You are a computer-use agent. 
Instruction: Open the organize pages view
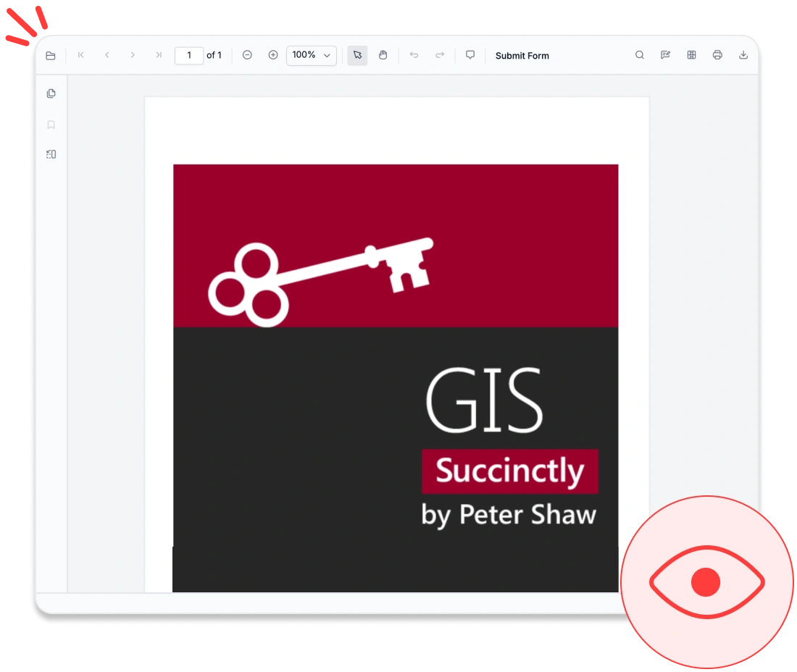691,54
